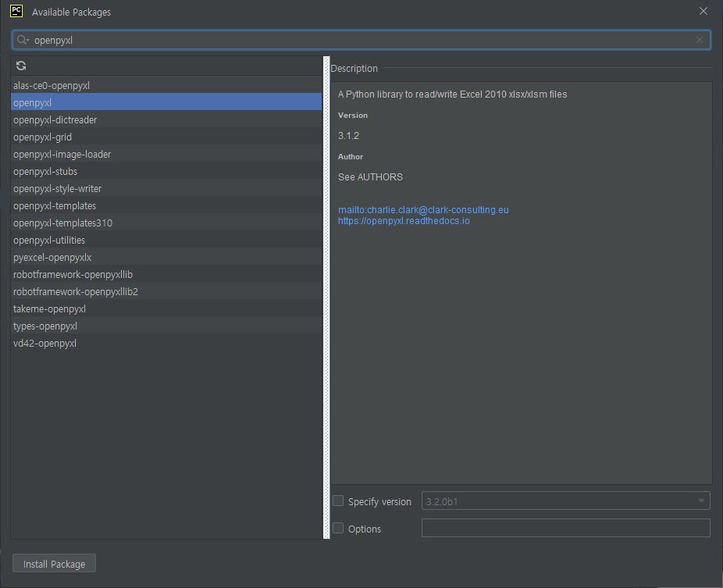Image resolution: width=723 pixels, height=588 pixels.
Task: Select the openpyxl package row
Action: pyautogui.click(x=166, y=102)
